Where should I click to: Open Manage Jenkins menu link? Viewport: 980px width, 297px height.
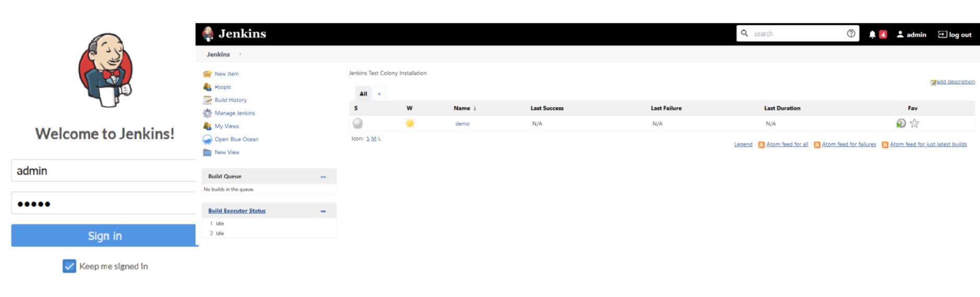235,113
